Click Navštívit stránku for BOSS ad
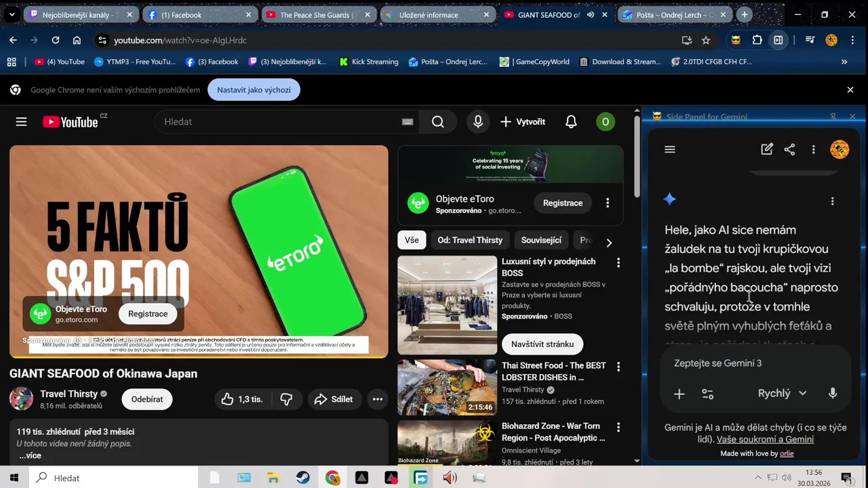868x488 pixels. [542, 344]
